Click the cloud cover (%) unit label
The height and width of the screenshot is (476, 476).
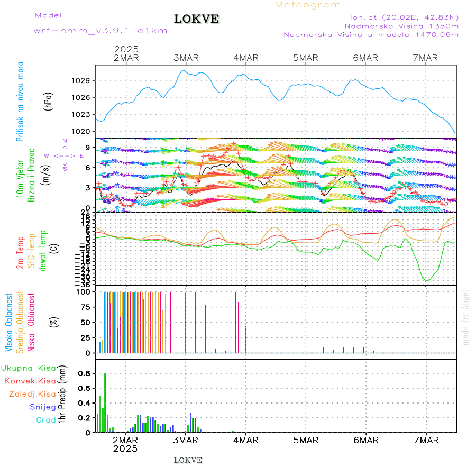(x=54, y=322)
